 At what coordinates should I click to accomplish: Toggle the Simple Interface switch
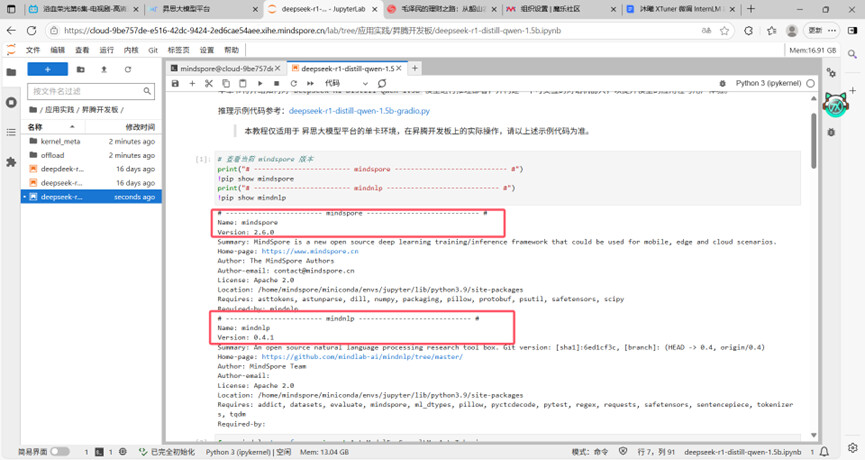click(x=59, y=452)
